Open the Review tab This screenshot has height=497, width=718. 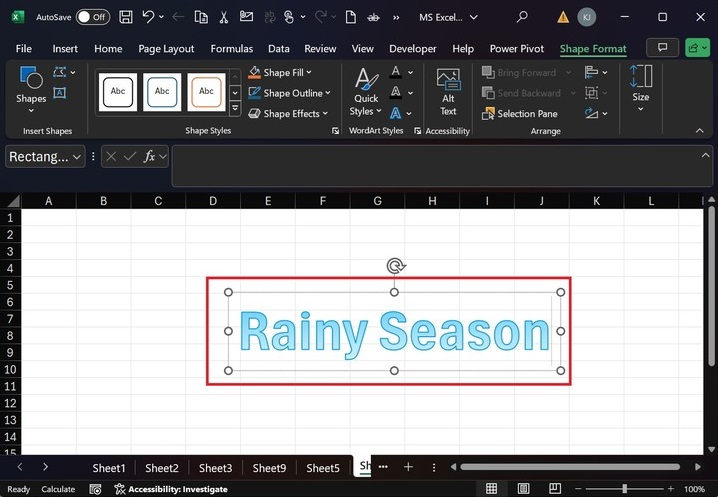pyautogui.click(x=320, y=49)
